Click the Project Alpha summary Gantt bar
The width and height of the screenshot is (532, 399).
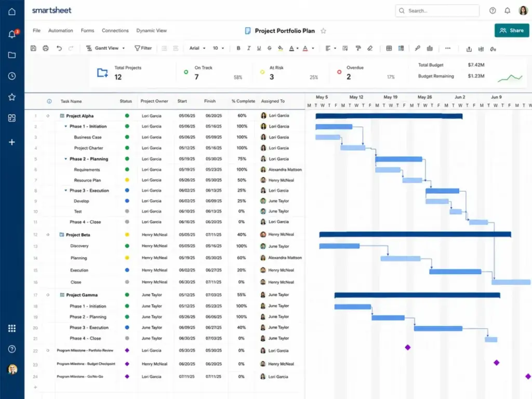point(389,116)
